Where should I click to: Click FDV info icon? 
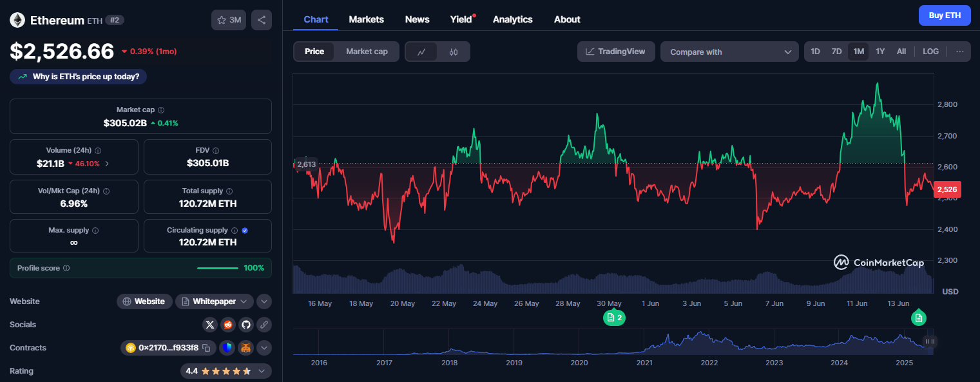[x=216, y=150]
